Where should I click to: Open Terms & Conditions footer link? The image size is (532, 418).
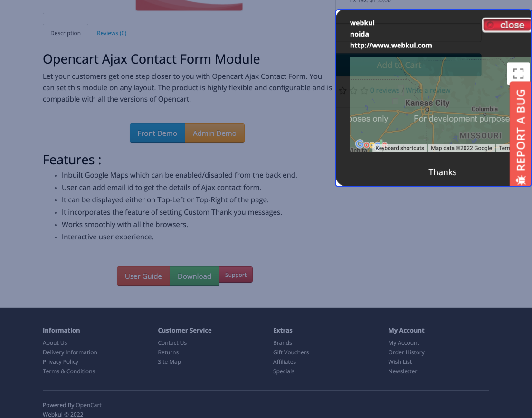click(x=69, y=371)
